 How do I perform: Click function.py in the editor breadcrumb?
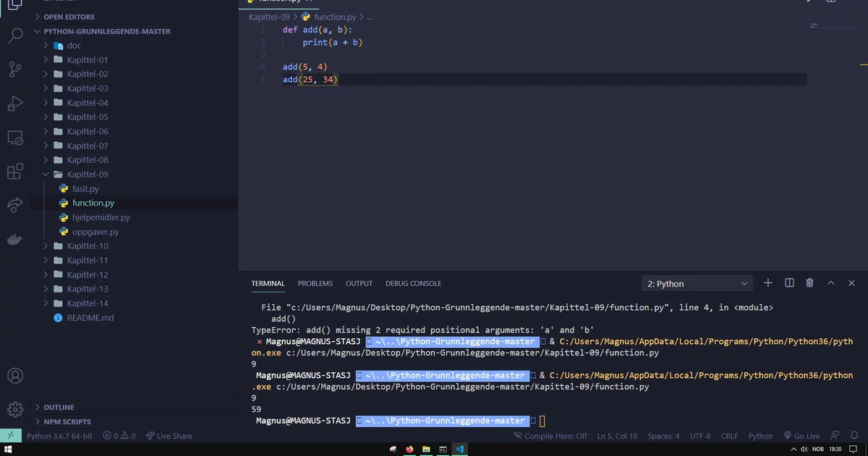coord(335,17)
